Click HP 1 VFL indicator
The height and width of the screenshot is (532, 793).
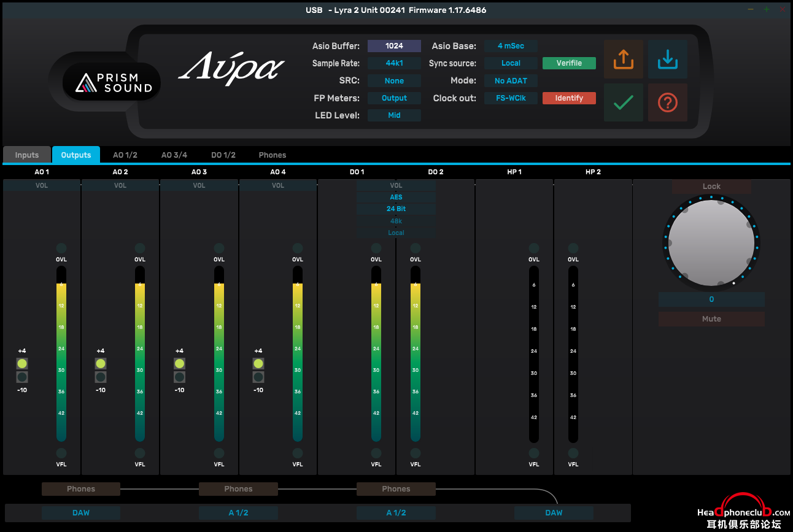(x=534, y=453)
